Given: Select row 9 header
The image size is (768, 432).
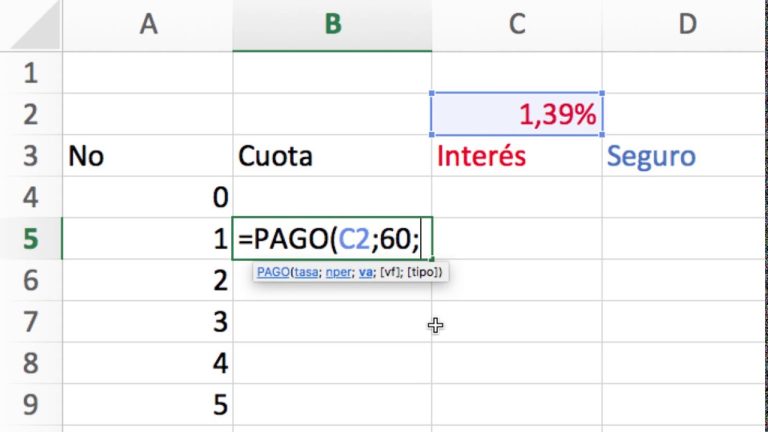Looking at the screenshot, I should (x=31, y=405).
